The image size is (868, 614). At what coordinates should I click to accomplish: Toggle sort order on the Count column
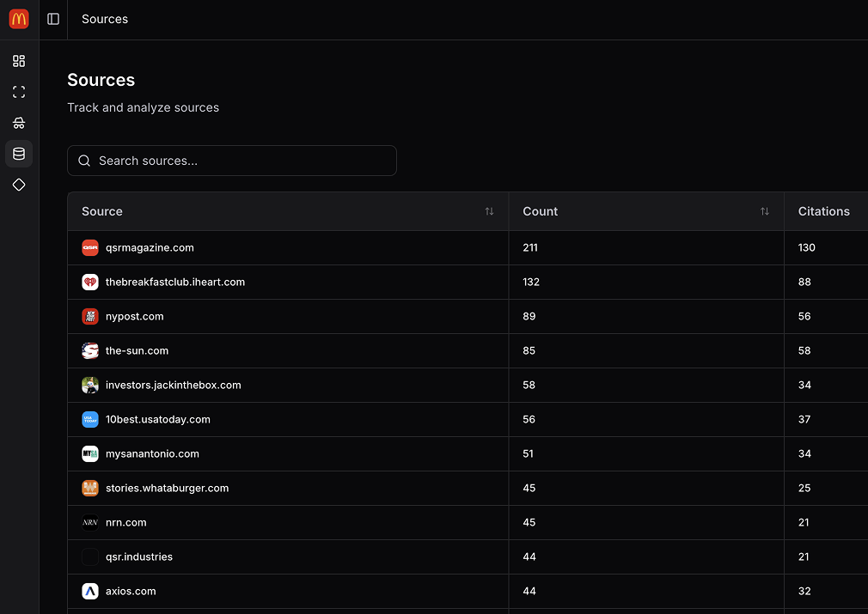coord(764,211)
